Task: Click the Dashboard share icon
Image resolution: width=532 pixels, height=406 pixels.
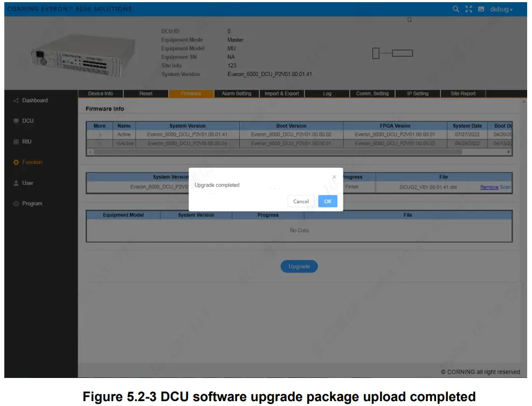Action: (x=16, y=100)
